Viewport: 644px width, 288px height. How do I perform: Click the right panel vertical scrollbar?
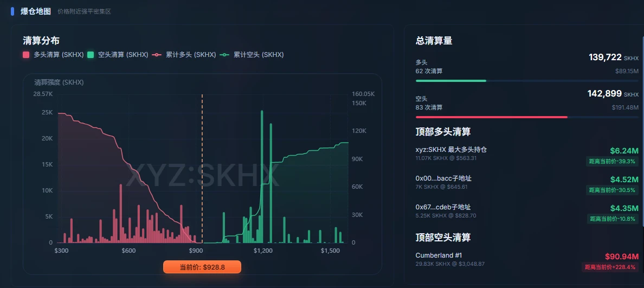coord(643,131)
